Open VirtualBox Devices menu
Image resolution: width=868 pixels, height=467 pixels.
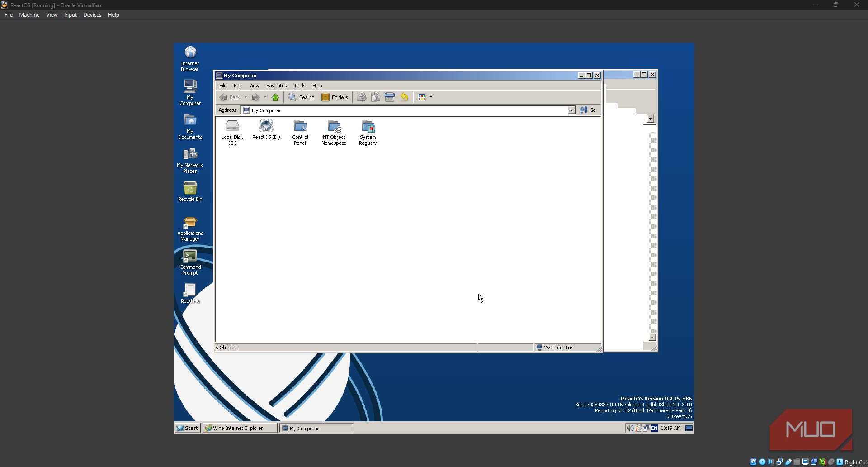click(92, 15)
